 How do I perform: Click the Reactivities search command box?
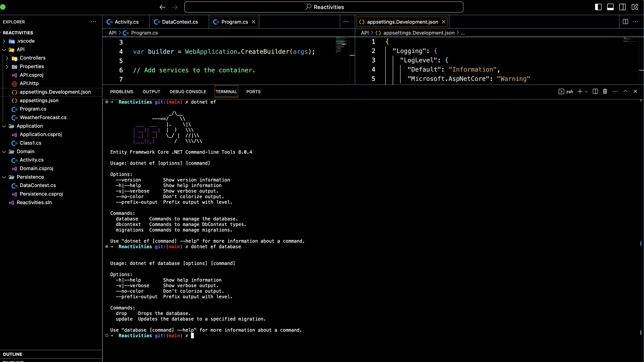[x=323, y=7]
